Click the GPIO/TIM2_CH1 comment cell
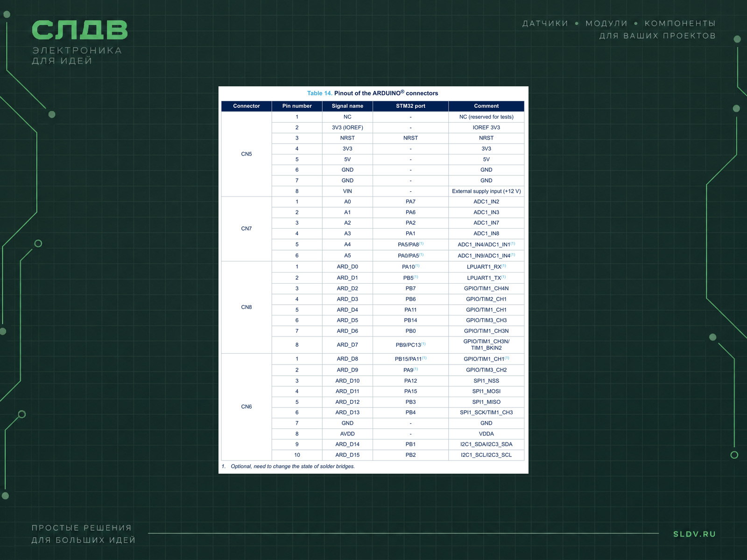The height and width of the screenshot is (560, 747). click(x=486, y=299)
